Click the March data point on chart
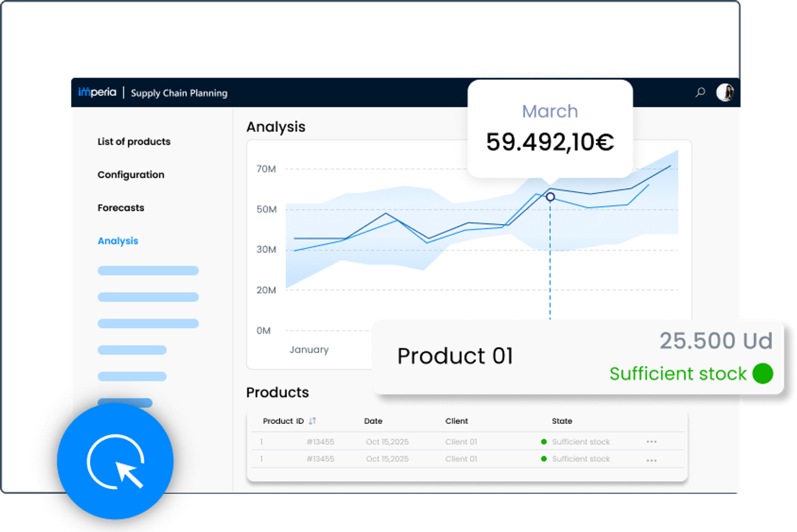The height and width of the screenshot is (532, 797). click(550, 197)
